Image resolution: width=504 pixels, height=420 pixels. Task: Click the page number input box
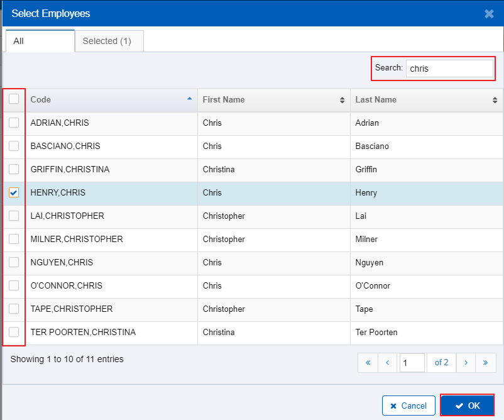point(412,363)
